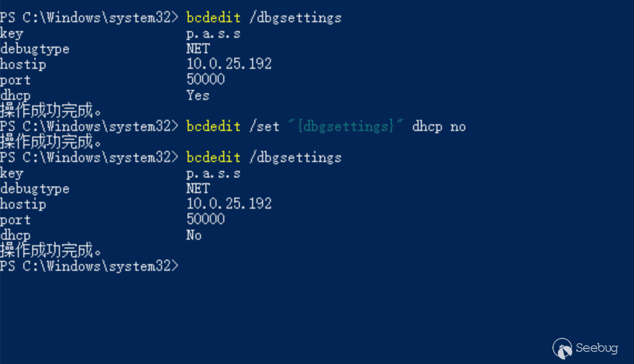Click the teal {dbgsettings} argument
This screenshot has width=634, height=364.
pos(346,127)
